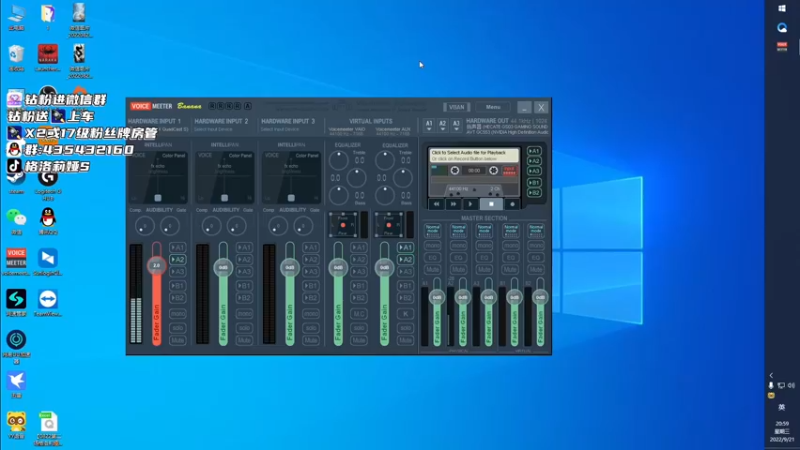Viewport: 800px width, 450px height.
Task: Toggle B1 bus on Hardware Input 1
Action: [x=178, y=286]
